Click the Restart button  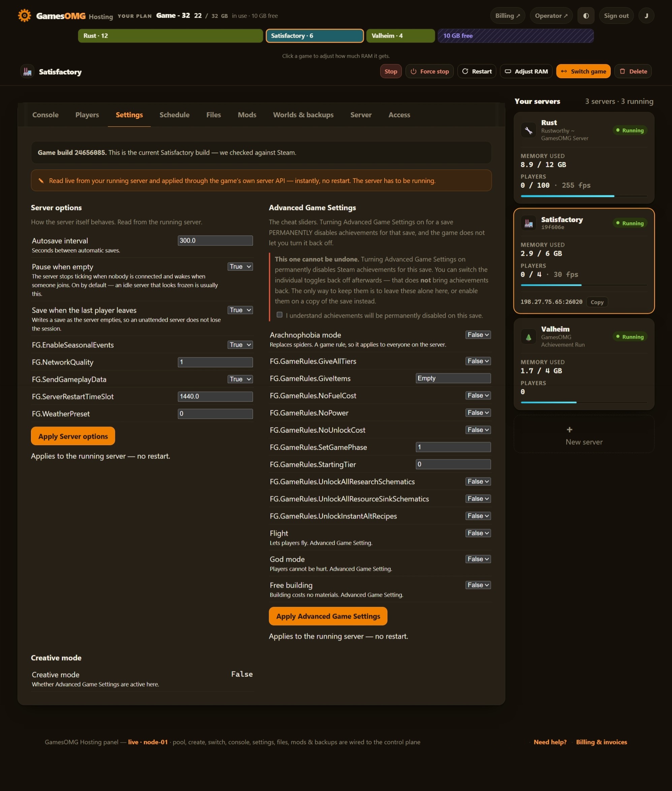(x=477, y=71)
